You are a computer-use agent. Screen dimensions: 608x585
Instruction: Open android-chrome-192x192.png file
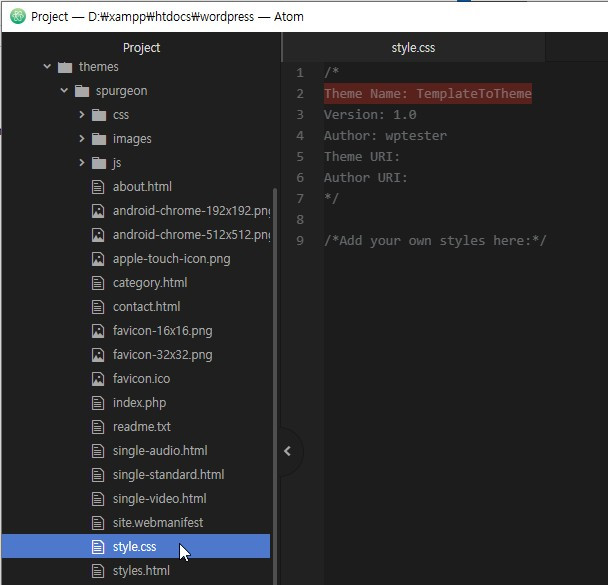pyautogui.click(x=192, y=211)
